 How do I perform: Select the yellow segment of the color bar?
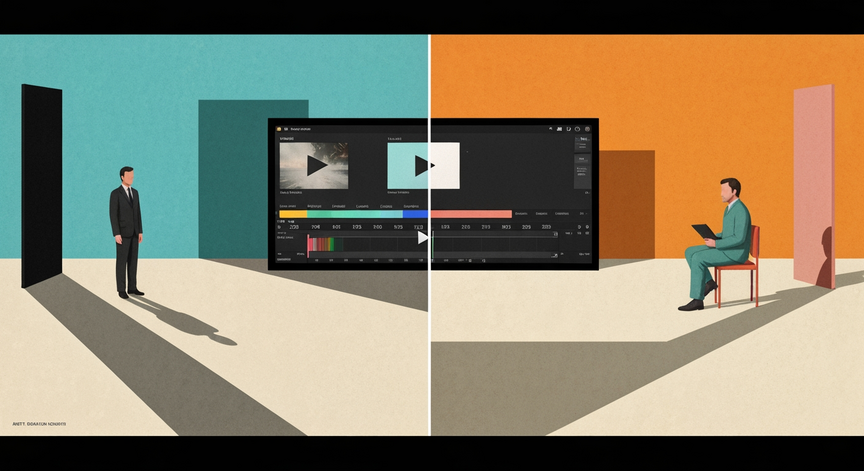pos(293,214)
